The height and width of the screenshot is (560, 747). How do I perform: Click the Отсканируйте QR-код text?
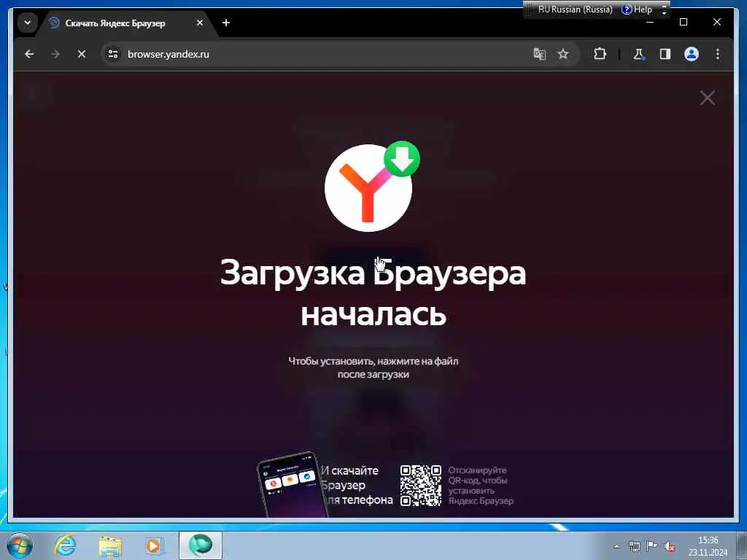[x=481, y=485]
